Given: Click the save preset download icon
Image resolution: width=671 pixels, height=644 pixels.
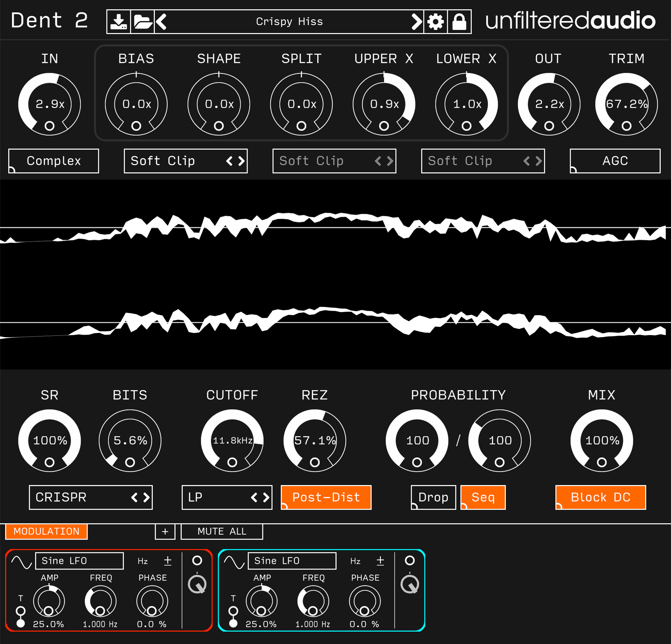Looking at the screenshot, I should [119, 22].
